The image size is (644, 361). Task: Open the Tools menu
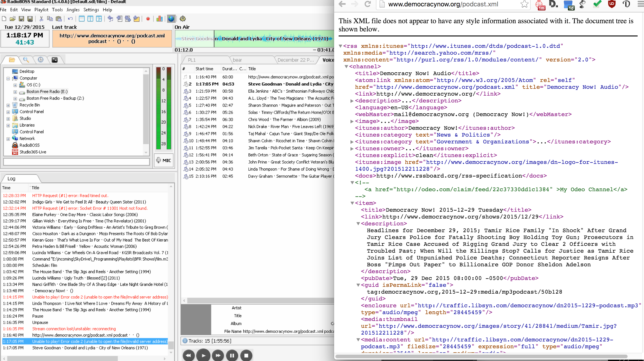pyautogui.click(x=57, y=10)
